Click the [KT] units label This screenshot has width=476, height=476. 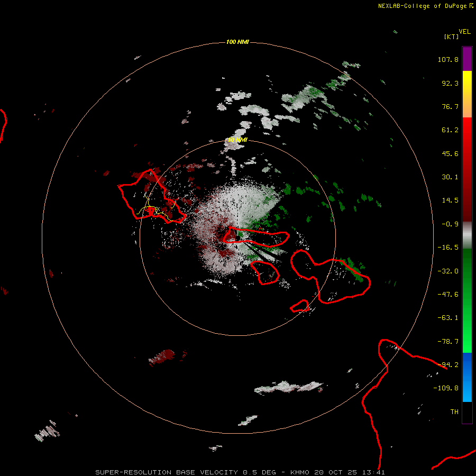click(452, 36)
